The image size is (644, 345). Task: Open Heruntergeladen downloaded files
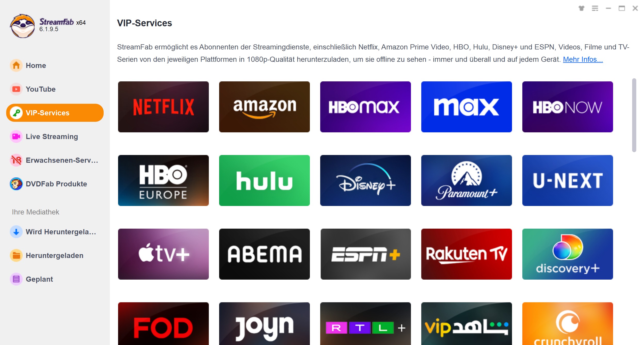click(x=54, y=255)
